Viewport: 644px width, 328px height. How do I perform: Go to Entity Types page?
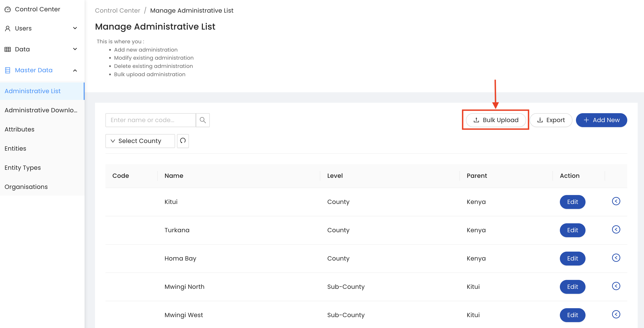click(22, 168)
